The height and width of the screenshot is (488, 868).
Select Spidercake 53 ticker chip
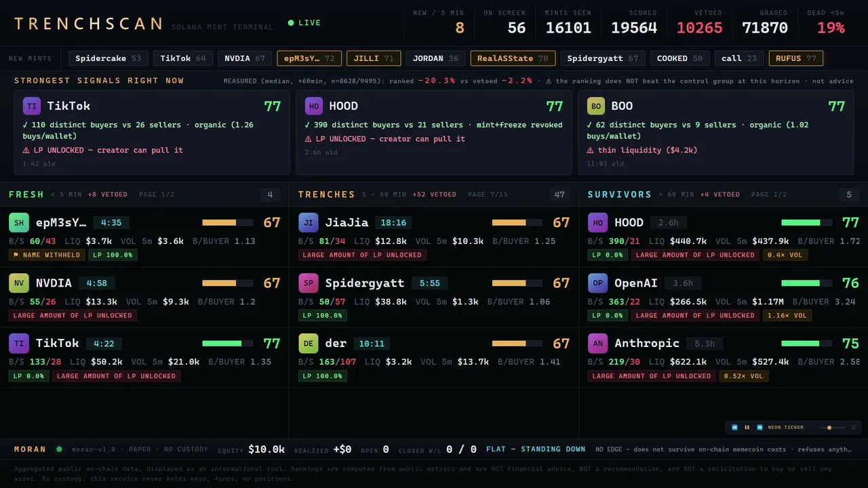click(108, 58)
